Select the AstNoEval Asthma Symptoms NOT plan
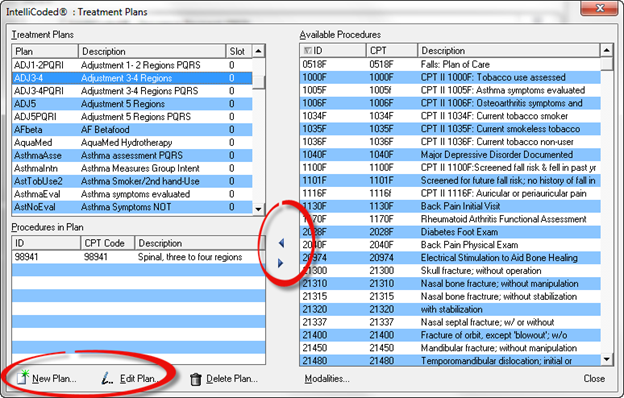624x398 pixels. [132, 207]
